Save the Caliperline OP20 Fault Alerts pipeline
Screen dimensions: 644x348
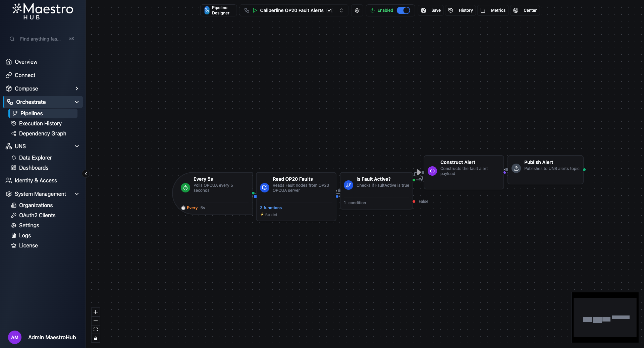(430, 10)
